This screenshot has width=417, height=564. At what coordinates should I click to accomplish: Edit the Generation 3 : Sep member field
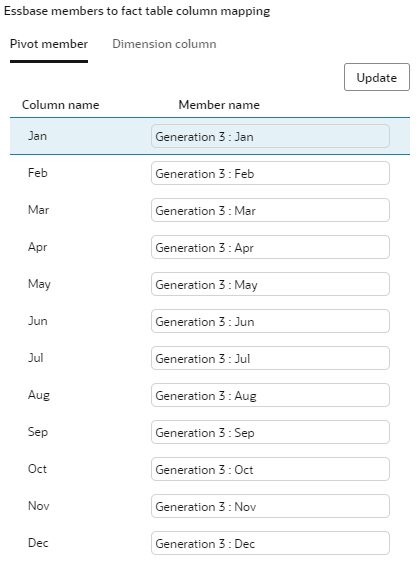[x=270, y=432]
